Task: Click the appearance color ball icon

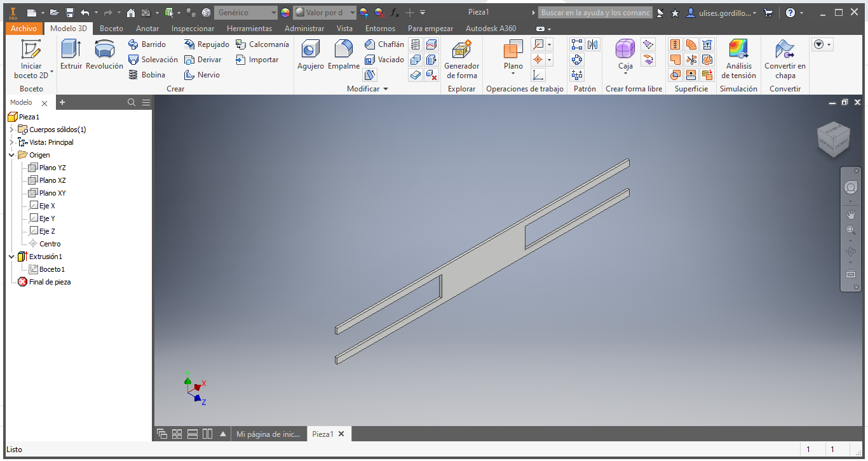Action: (285, 13)
